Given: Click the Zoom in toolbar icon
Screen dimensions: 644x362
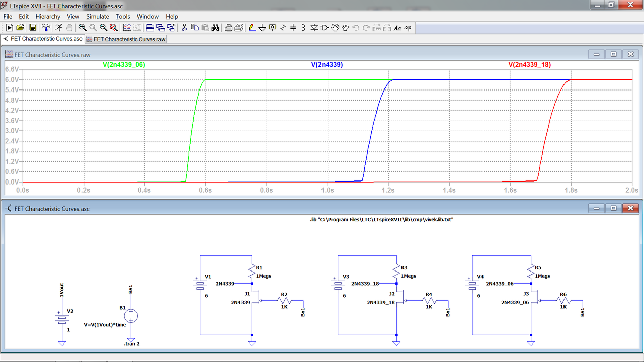Looking at the screenshot, I should coord(83,28).
